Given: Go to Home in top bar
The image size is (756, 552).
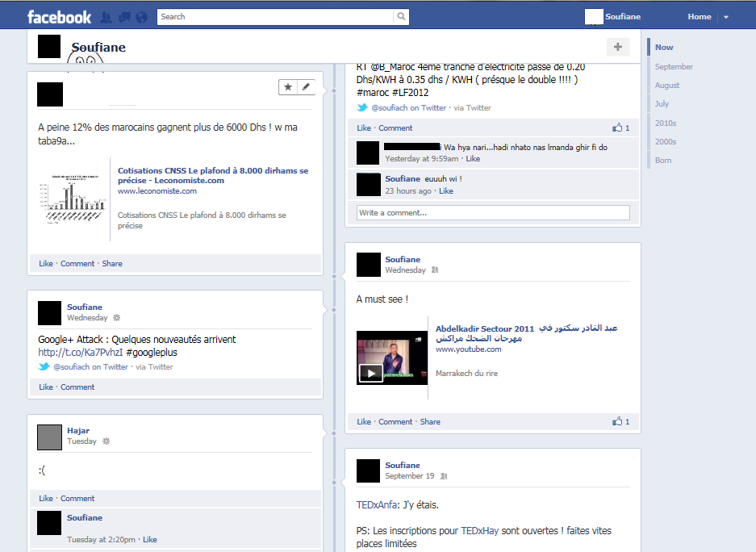Looking at the screenshot, I should pos(699,17).
